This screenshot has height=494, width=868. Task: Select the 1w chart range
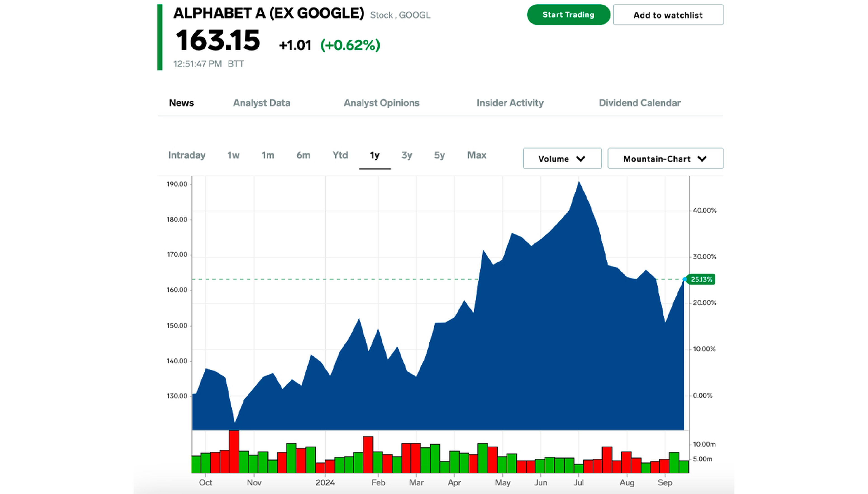pyautogui.click(x=233, y=155)
